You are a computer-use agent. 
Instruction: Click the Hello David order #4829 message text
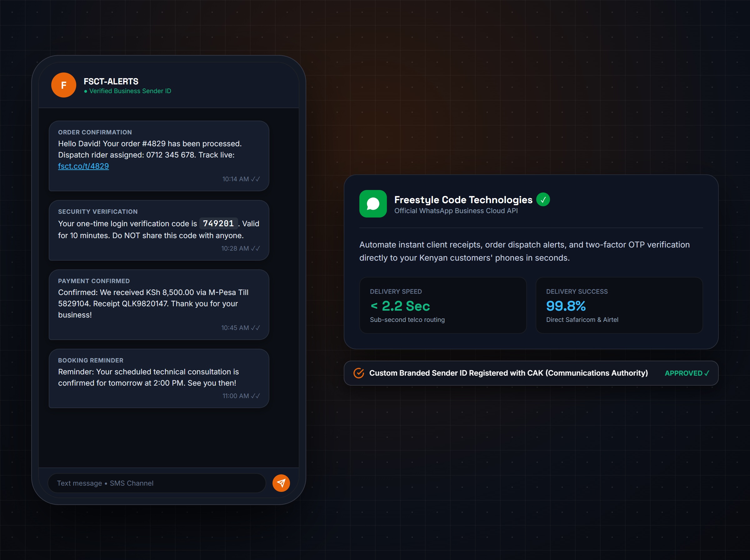[150, 155]
